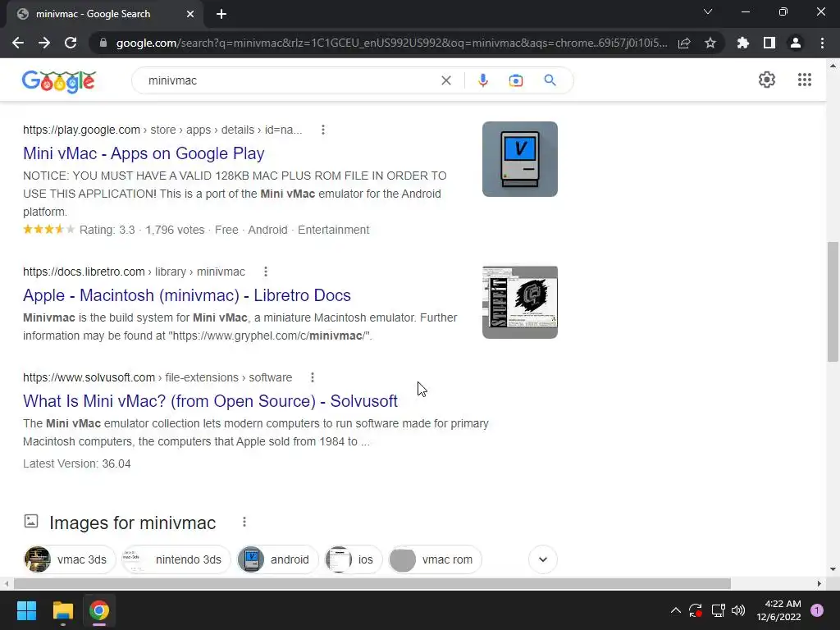Go back to the previous page
The height and width of the screenshot is (630, 840).
point(18,43)
